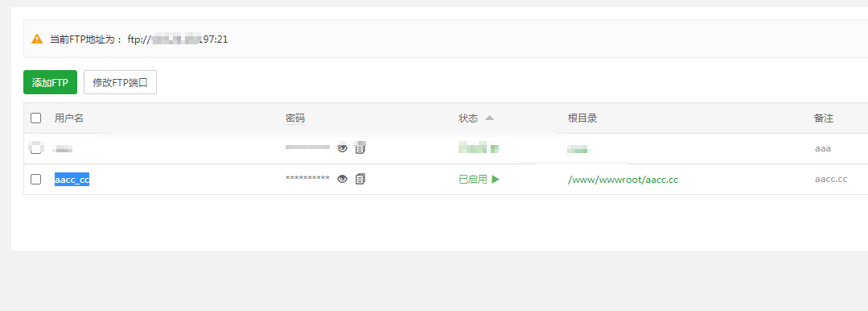
Task: Click the 用户名 column header
Action: click(68, 118)
